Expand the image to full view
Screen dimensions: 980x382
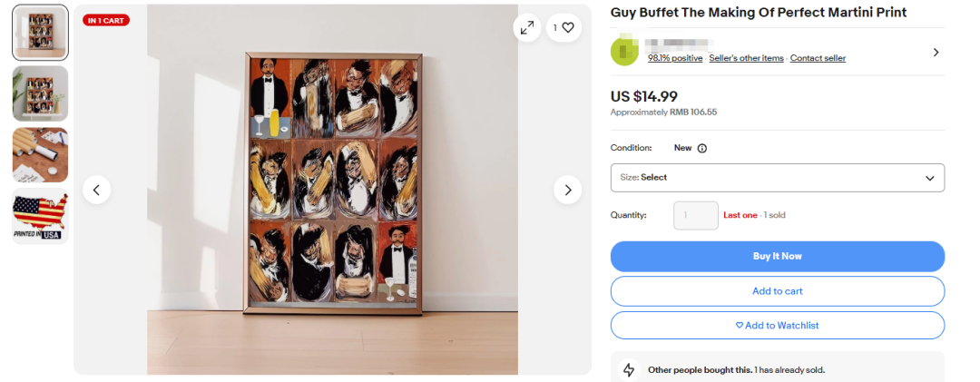coord(527,28)
